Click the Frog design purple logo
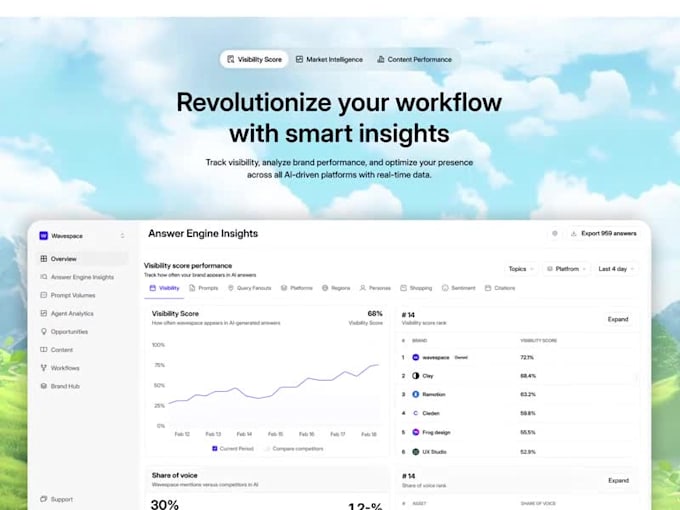 [415, 432]
